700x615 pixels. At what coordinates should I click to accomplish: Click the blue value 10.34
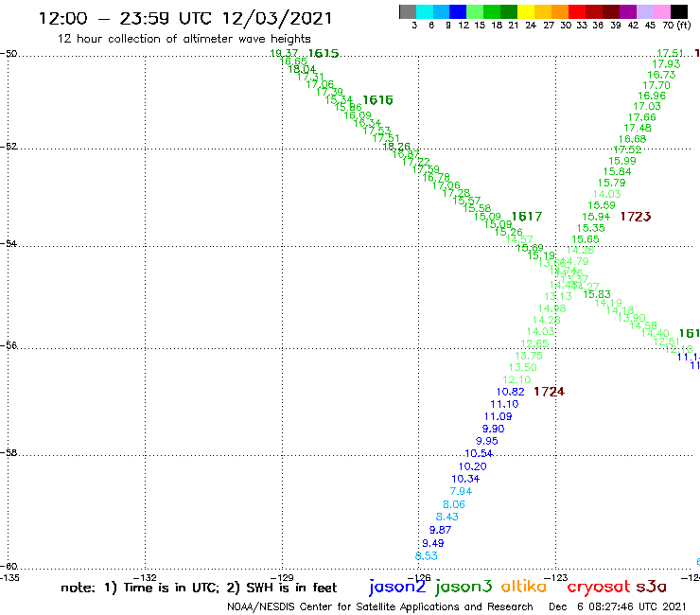point(465,479)
